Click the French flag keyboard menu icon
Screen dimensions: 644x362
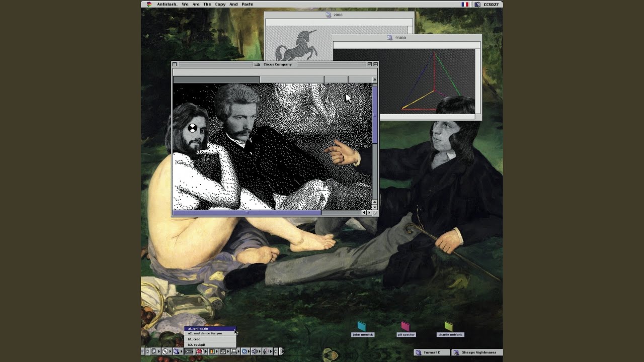(465, 4)
